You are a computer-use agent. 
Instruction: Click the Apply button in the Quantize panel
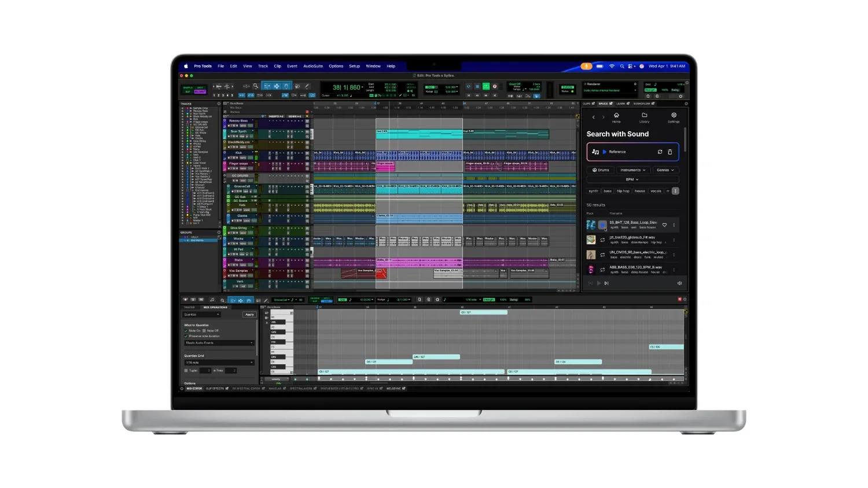[249, 315]
